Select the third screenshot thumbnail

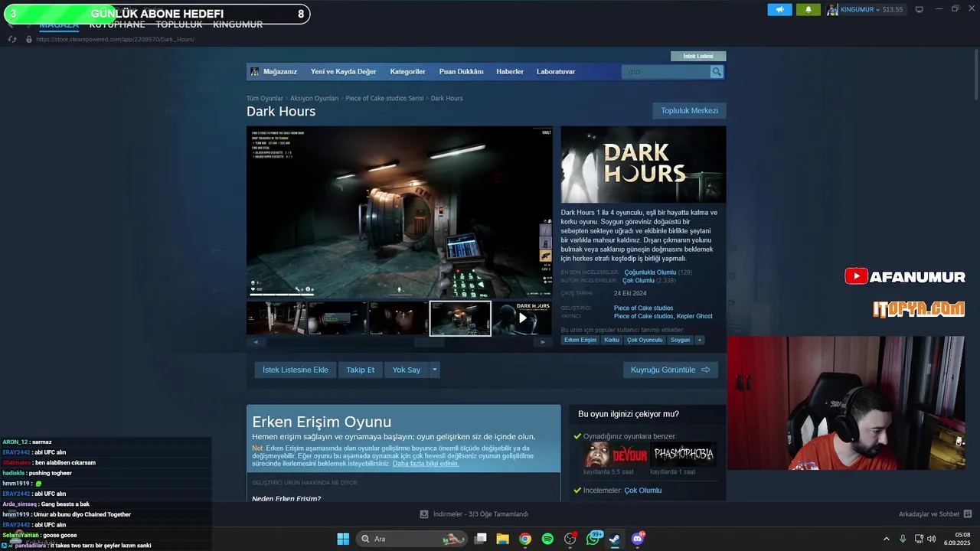[399, 318]
